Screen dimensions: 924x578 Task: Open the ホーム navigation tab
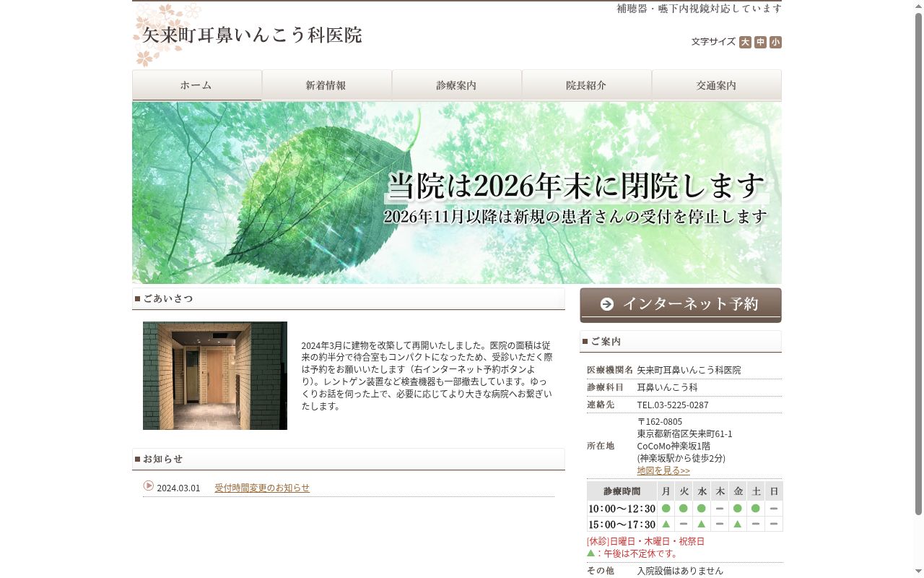point(197,85)
